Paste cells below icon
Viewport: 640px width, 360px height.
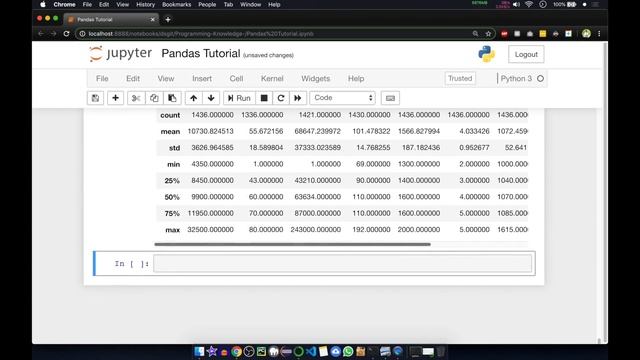[x=172, y=98]
